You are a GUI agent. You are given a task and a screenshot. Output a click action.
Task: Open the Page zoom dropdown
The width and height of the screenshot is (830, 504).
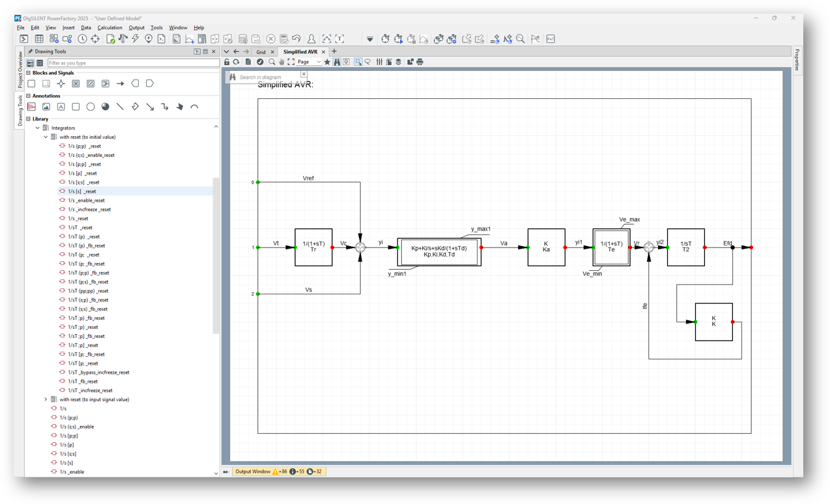click(309, 62)
